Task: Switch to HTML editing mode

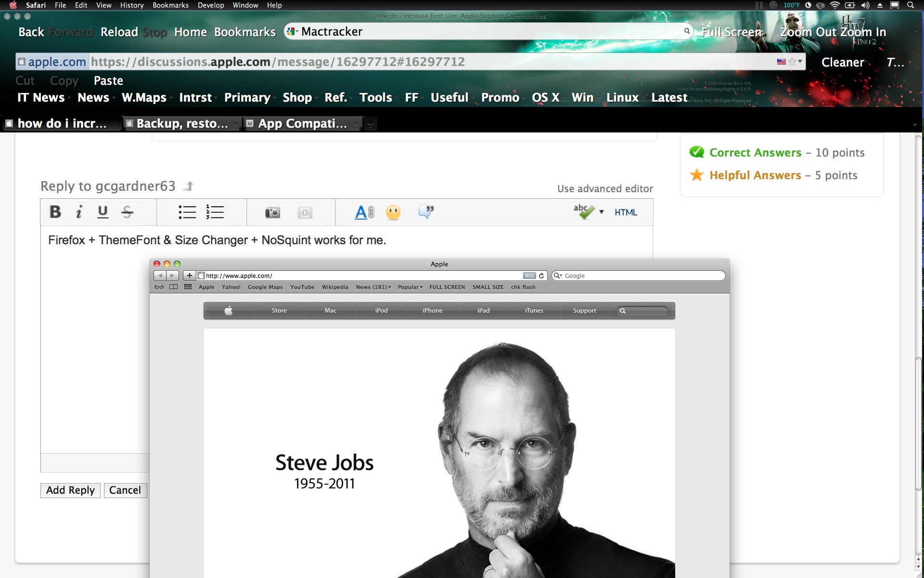Action: (626, 212)
